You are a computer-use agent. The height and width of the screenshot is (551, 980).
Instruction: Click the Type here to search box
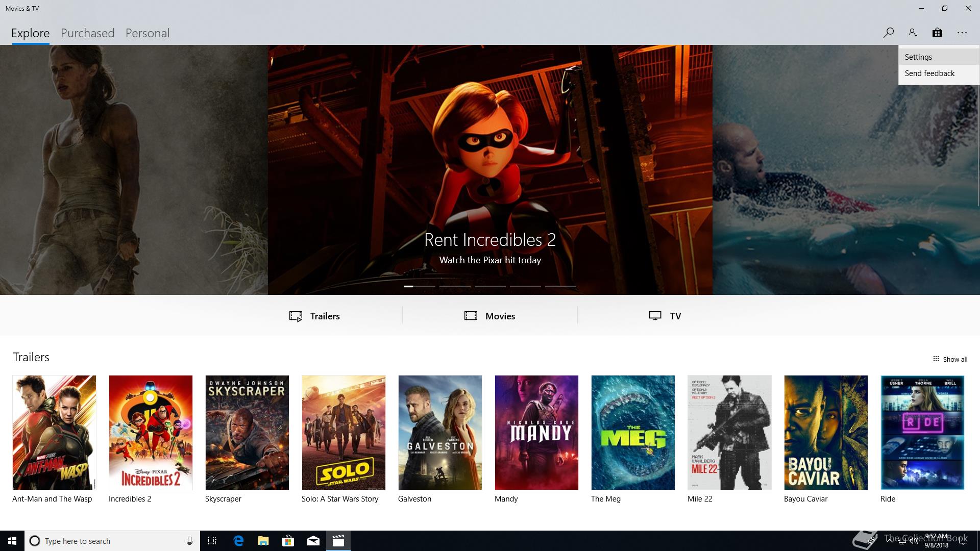click(112, 541)
